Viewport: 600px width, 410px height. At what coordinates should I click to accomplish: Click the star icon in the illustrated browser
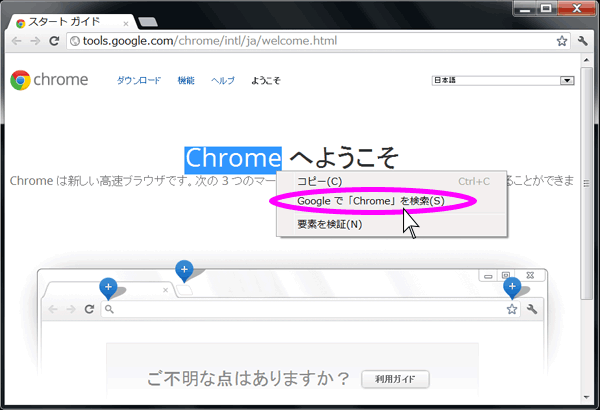pyautogui.click(x=512, y=309)
